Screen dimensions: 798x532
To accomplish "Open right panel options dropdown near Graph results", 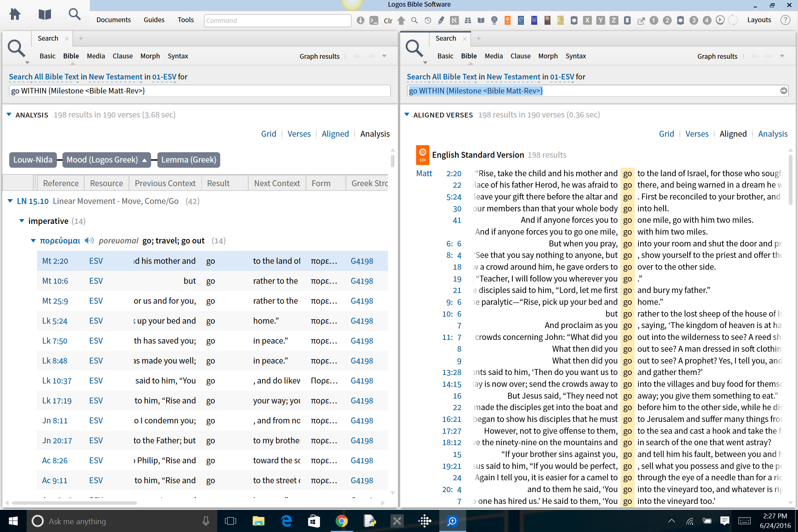I will [x=782, y=56].
